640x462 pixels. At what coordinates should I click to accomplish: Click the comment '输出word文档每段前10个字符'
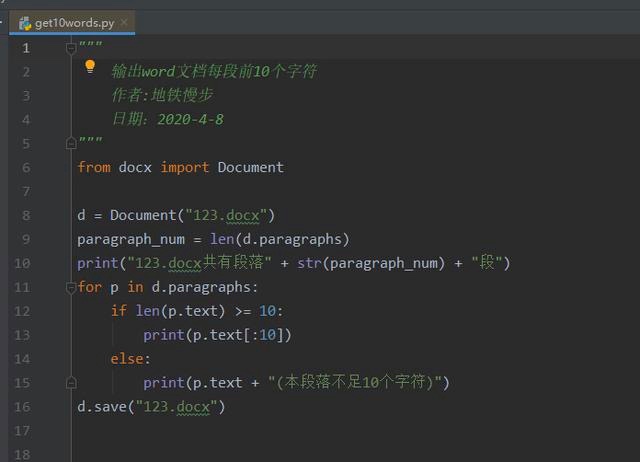coord(214,71)
